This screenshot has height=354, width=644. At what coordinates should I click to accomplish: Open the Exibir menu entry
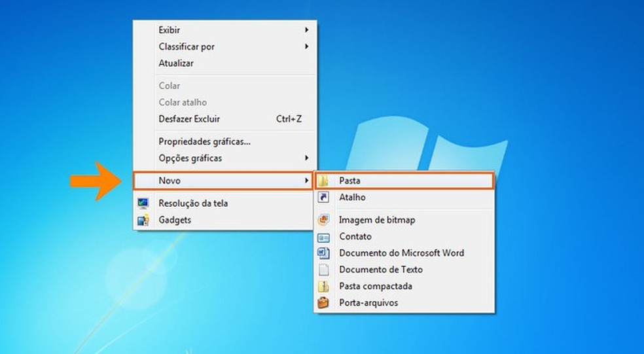click(x=224, y=30)
